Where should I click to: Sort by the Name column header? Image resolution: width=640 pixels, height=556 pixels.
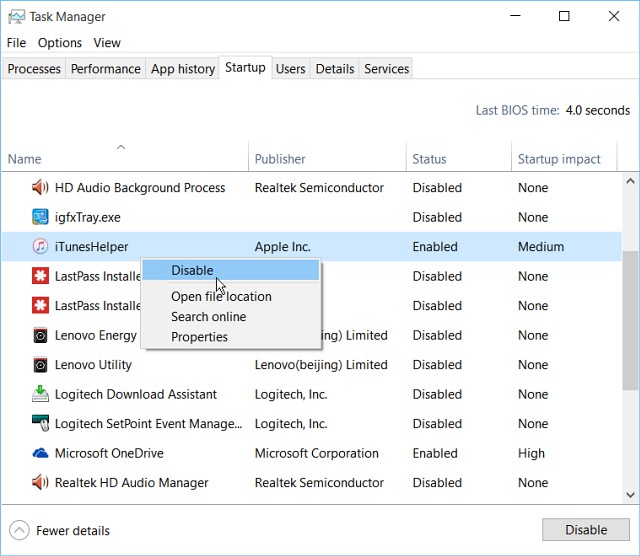125,157
